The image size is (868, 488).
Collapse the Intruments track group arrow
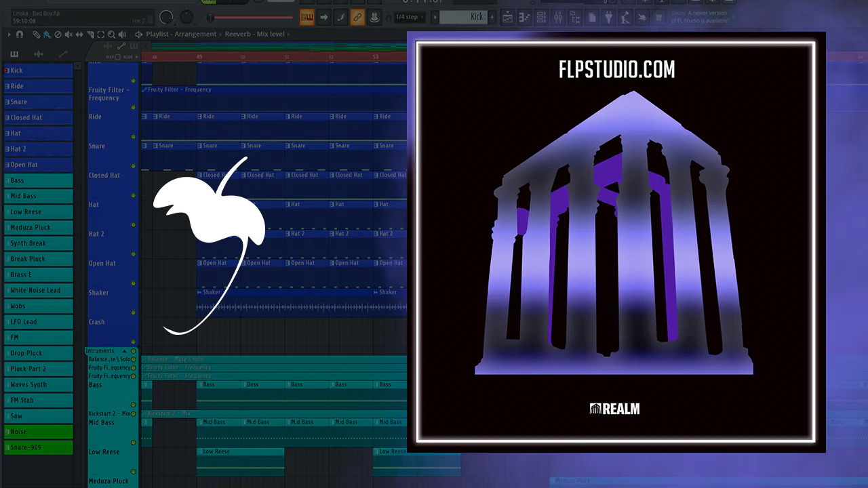(124, 350)
